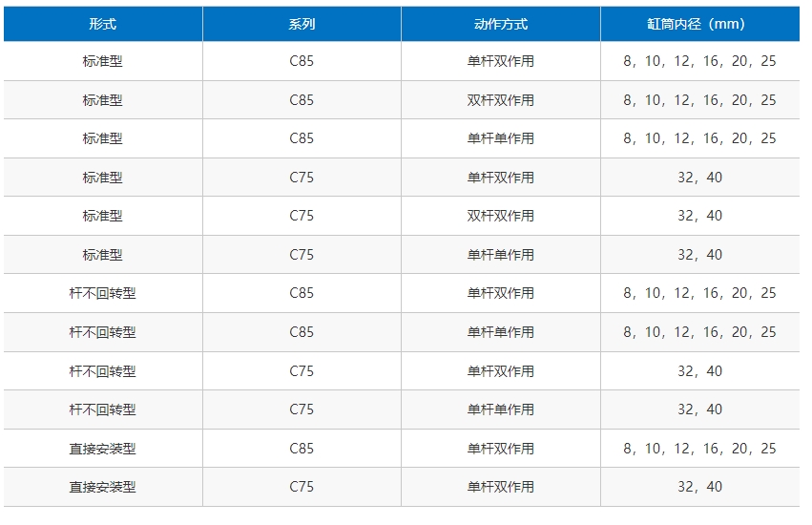The width and height of the screenshot is (812, 525).
Task: Click 双杆双作用 in the C75 标准型 row
Action: pyautogui.click(x=501, y=216)
